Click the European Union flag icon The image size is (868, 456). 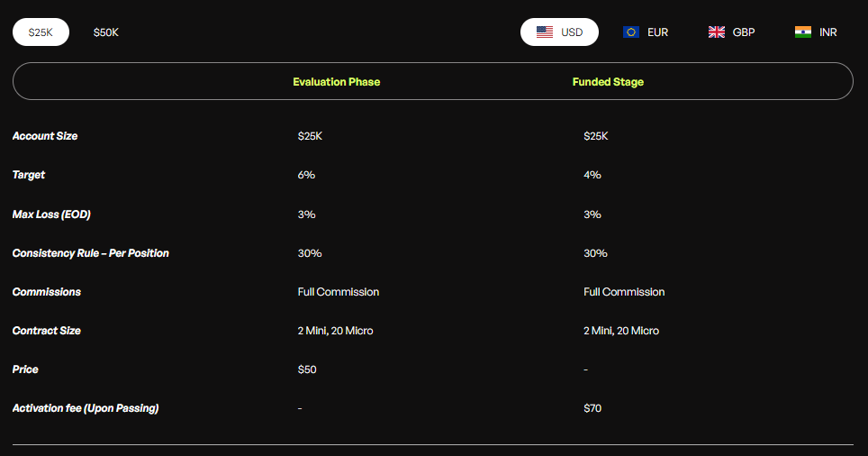(630, 32)
